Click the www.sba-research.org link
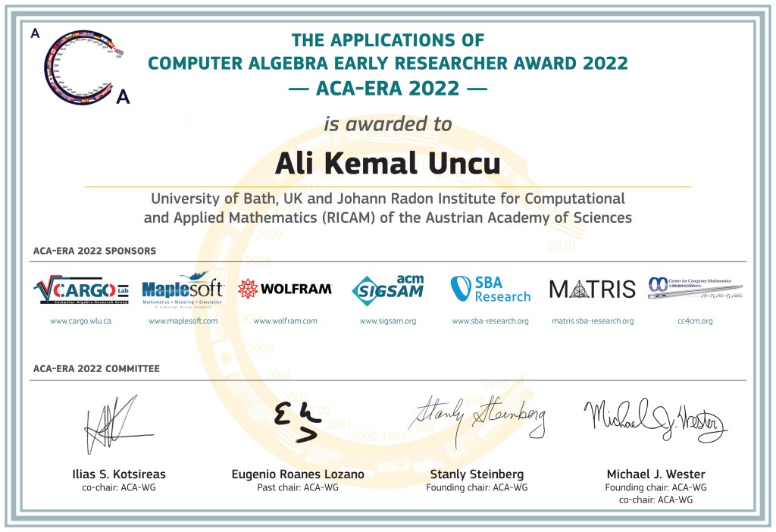Image resolution: width=776 pixels, height=532 pixels. tap(490, 321)
